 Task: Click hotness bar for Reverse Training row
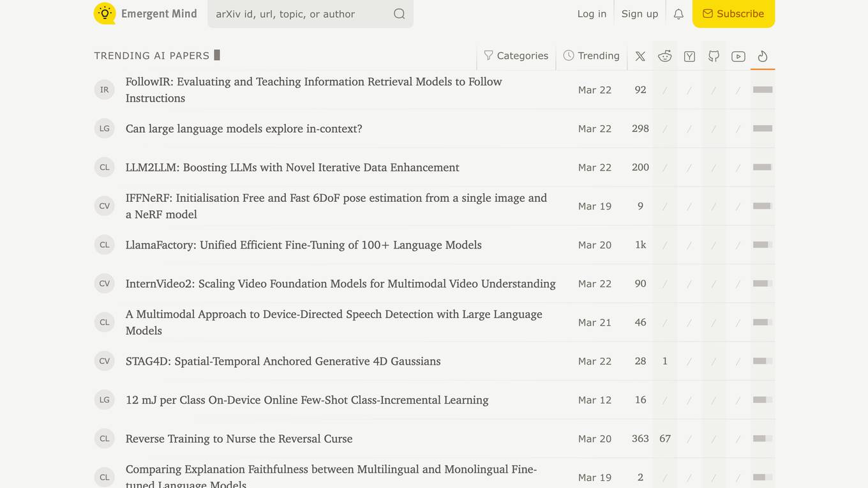(763, 439)
